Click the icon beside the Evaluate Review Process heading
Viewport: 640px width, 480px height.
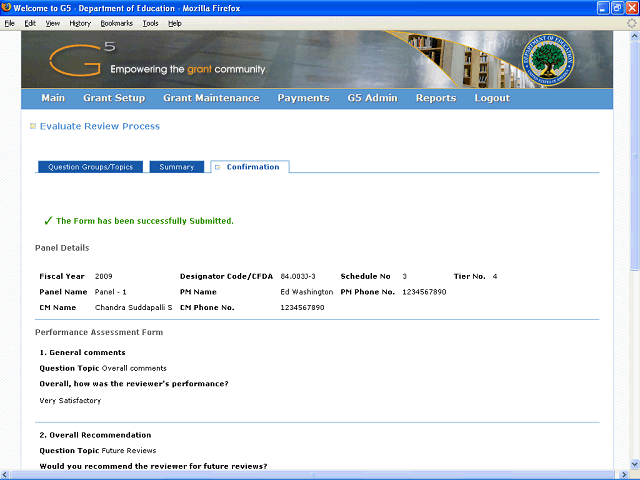[33, 126]
